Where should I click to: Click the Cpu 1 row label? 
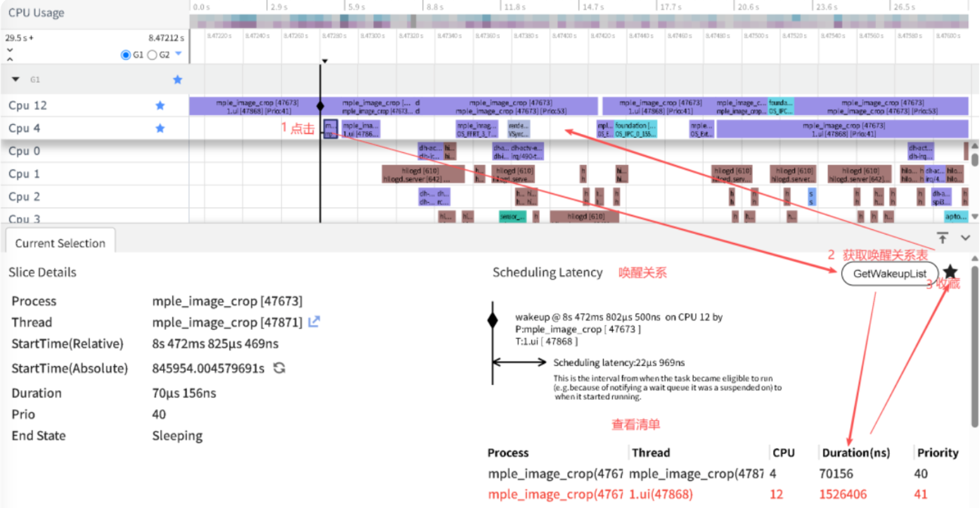[24, 174]
